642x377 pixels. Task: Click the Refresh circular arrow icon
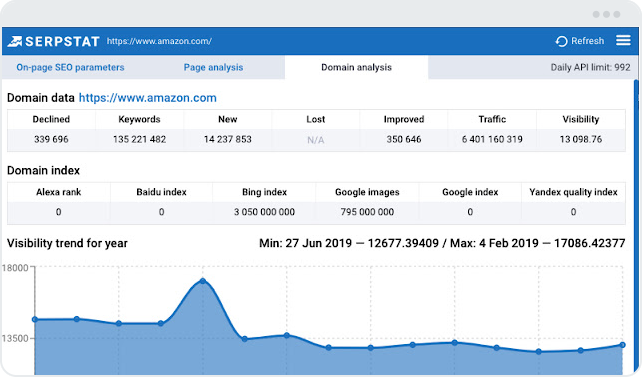pyautogui.click(x=561, y=41)
